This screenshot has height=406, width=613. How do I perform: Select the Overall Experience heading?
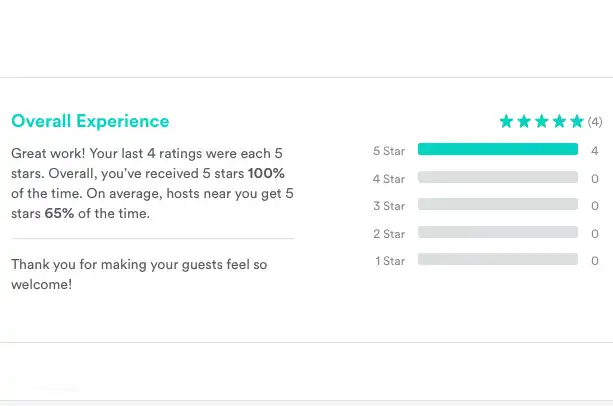tap(90, 121)
